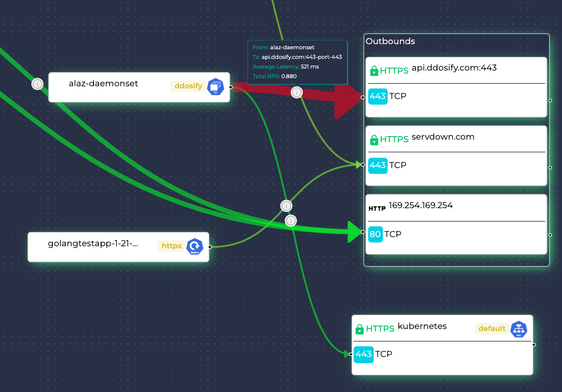Click port 80 badge under 169.254.169.254
562x392 pixels.
(376, 235)
